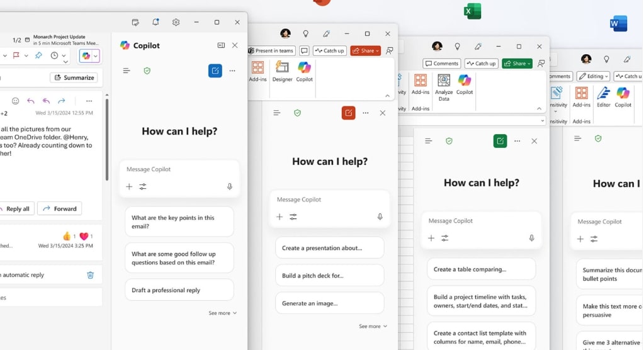Start new chat in Outlook Copilot pane
This screenshot has height=350, width=644.
(215, 71)
